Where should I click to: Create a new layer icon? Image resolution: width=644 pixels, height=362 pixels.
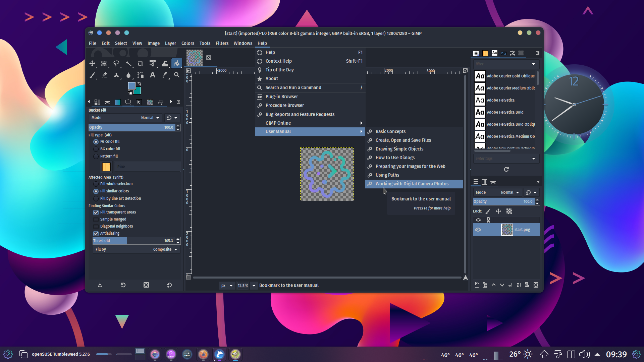477,285
